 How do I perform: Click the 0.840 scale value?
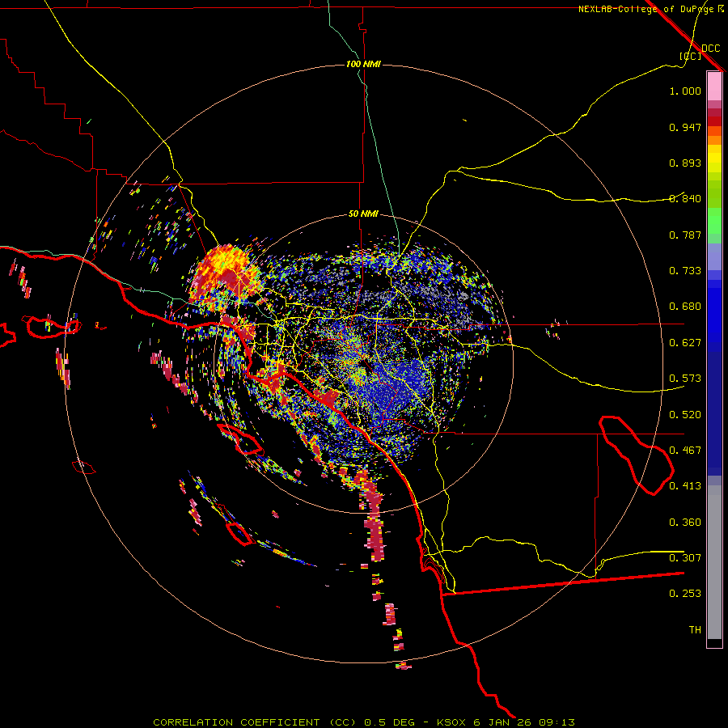coord(685,199)
